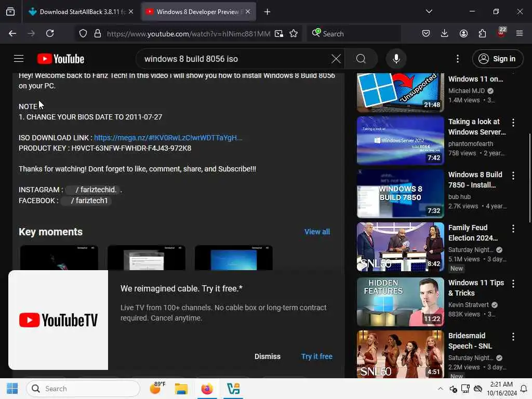Close the Windows 8 Developer Preview tab

click(248, 12)
